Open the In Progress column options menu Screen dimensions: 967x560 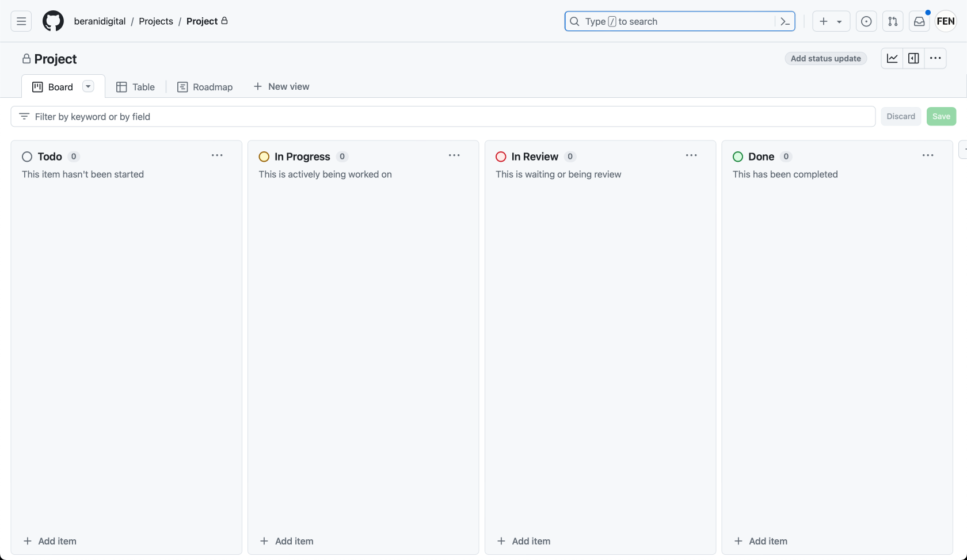pyautogui.click(x=454, y=155)
